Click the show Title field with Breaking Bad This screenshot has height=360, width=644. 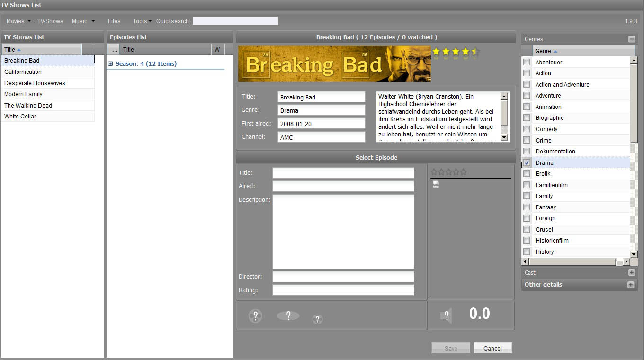coord(322,97)
